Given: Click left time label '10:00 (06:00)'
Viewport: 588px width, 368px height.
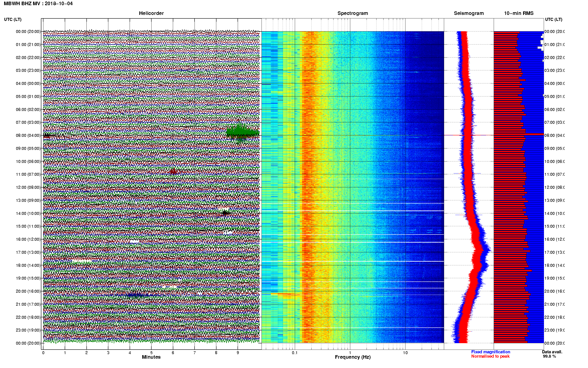Looking at the screenshot, I should click(x=28, y=161).
